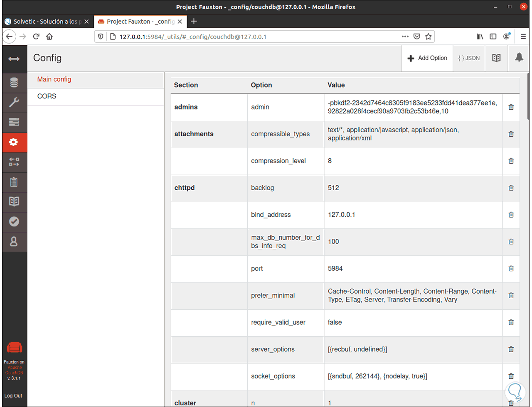This screenshot has width=532, height=407.
Task: Delete the require_valid_user option
Action: (511, 322)
